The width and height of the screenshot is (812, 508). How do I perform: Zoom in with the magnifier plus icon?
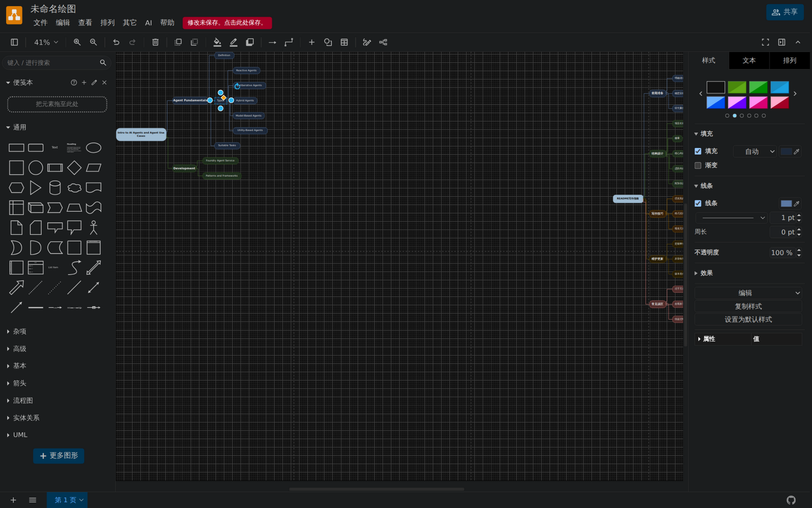tap(77, 42)
